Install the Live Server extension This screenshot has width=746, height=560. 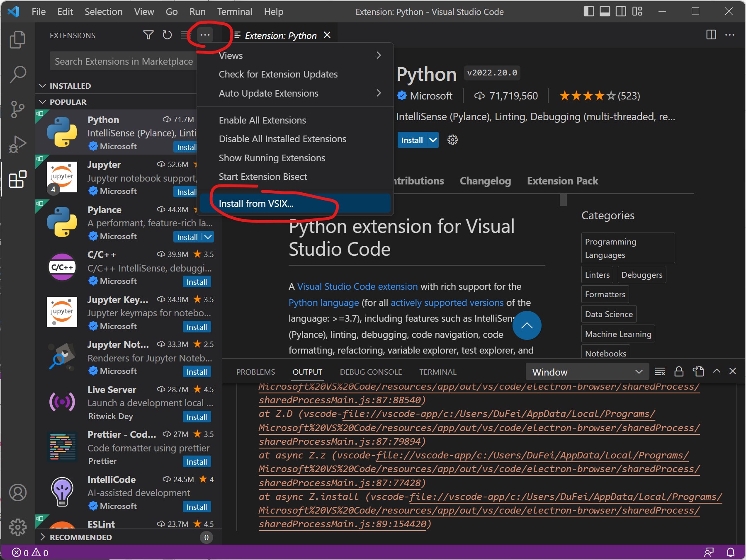point(197,417)
